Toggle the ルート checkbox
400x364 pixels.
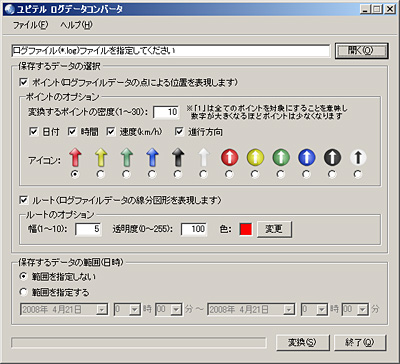(24, 200)
